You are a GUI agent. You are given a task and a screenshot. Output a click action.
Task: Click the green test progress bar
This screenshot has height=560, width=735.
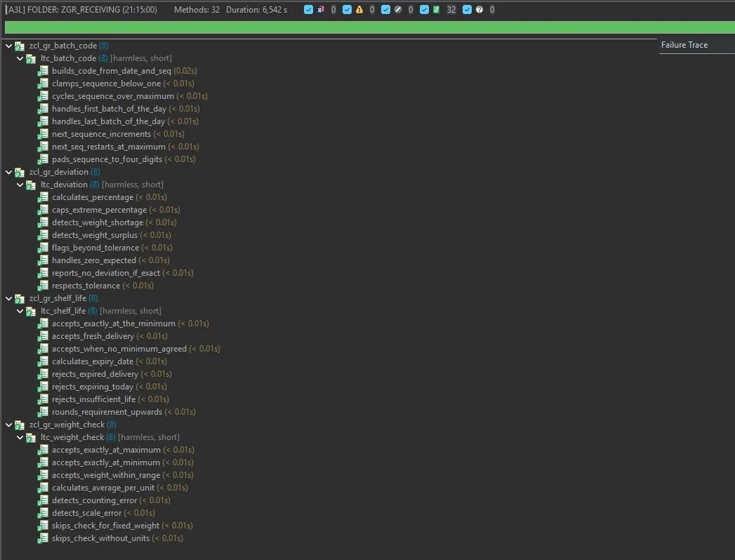(370, 27)
